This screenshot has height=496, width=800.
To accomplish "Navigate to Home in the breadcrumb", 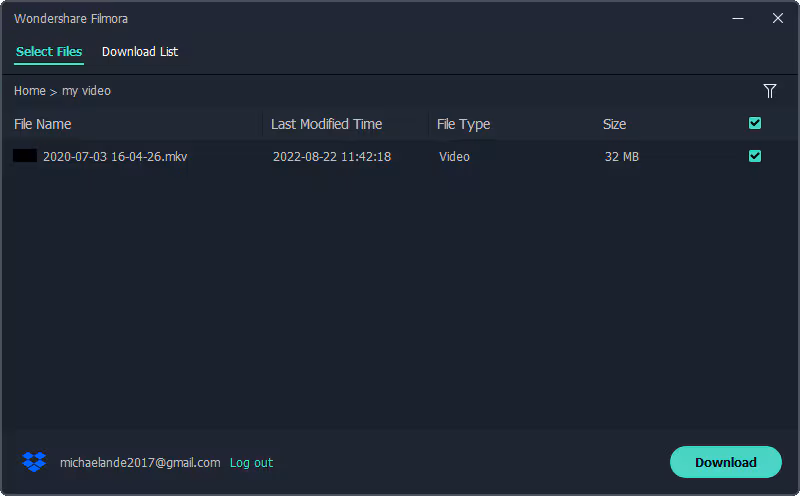I will [x=30, y=91].
